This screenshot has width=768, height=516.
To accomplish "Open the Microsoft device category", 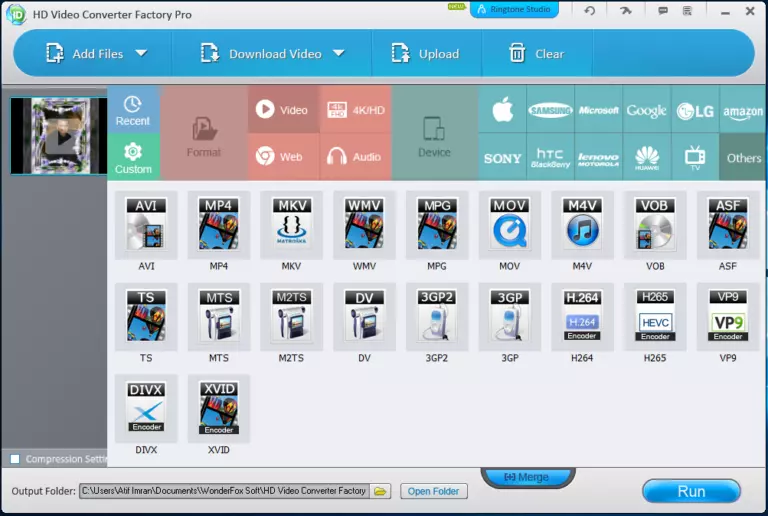I will (x=599, y=110).
